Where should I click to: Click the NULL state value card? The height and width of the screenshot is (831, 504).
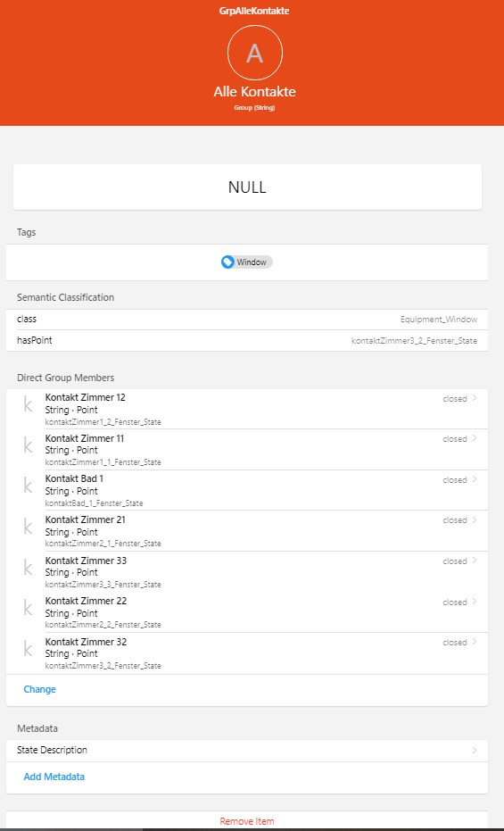(247, 187)
